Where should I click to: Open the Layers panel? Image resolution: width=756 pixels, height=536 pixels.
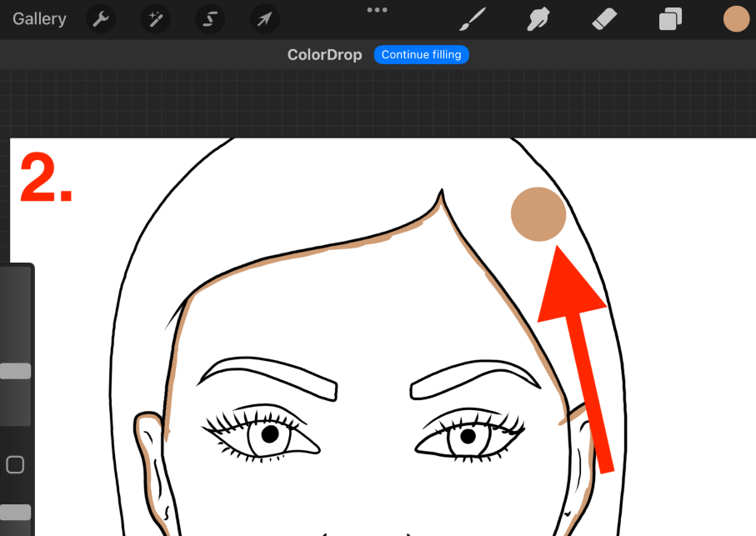[x=670, y=19]
